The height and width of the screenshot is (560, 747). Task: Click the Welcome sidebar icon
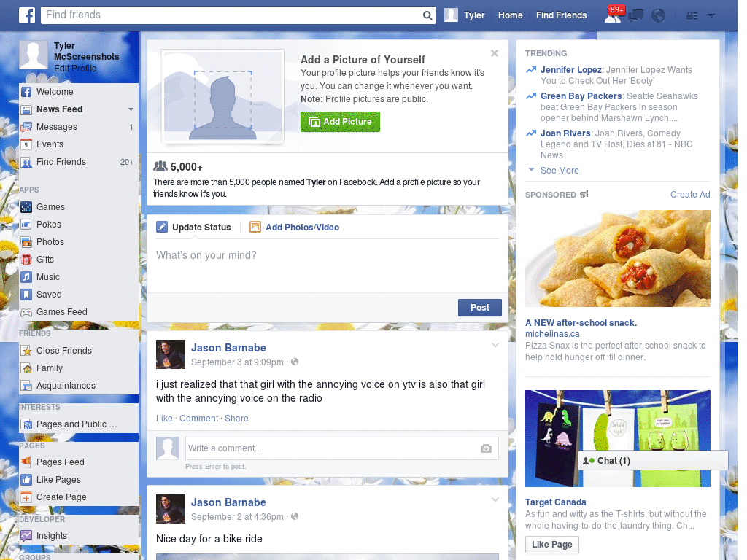27,92
